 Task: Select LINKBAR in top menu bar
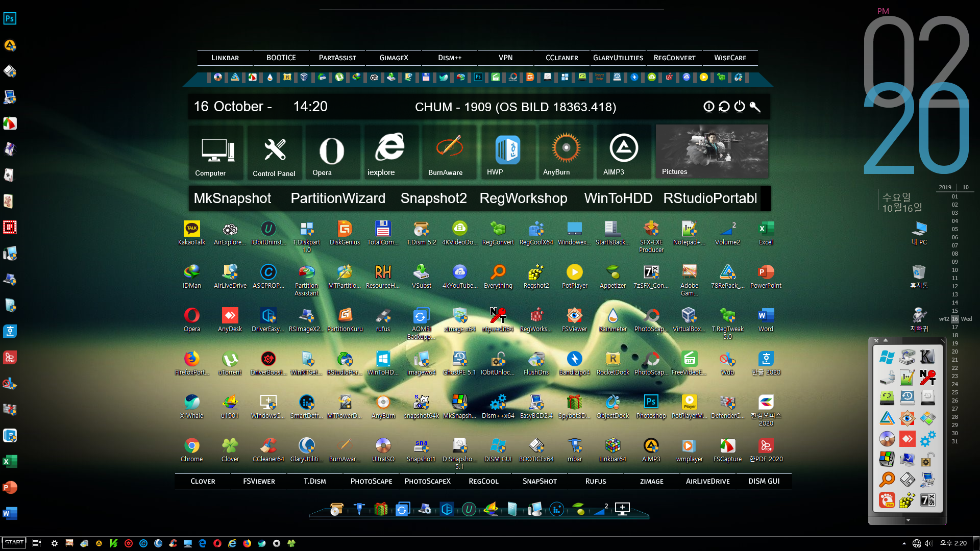tap(225, 58)
